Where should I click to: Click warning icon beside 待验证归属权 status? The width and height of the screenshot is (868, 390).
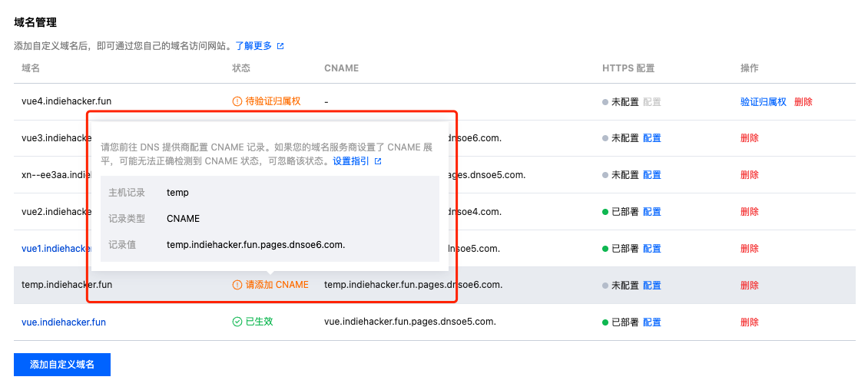pos(237,101)
